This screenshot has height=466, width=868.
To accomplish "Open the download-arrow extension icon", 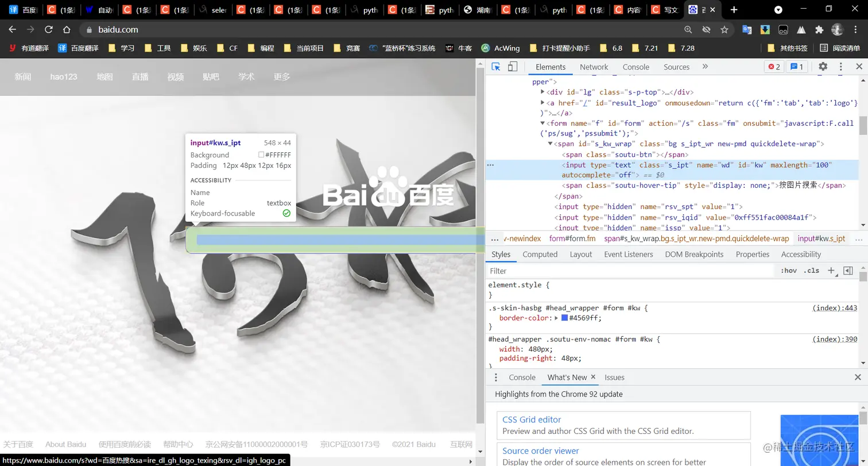I will point(765,29).
